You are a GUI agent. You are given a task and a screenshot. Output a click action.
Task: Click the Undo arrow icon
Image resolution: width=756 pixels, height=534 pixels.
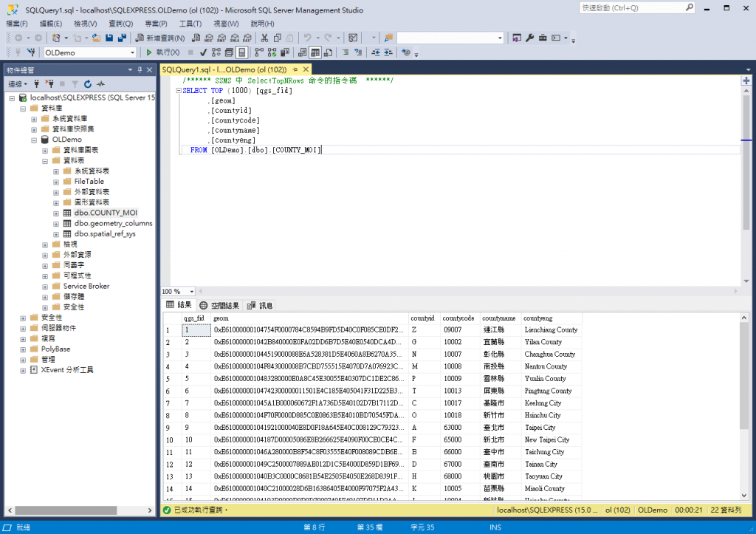pos(307,38)
